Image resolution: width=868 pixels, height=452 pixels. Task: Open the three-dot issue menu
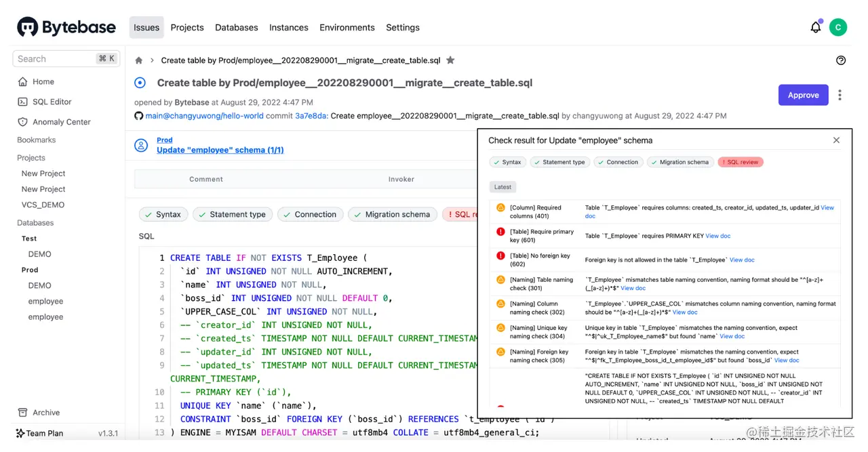click(x=840, y=95)
